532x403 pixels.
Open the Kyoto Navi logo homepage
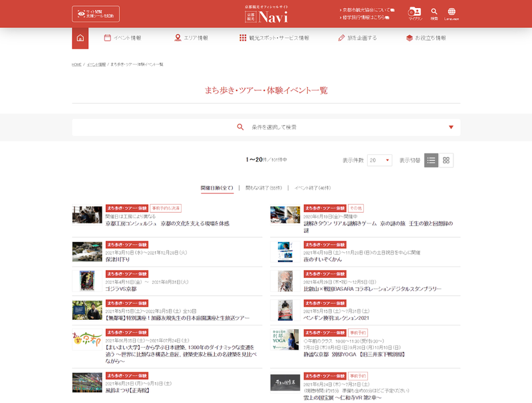[267, 14]
